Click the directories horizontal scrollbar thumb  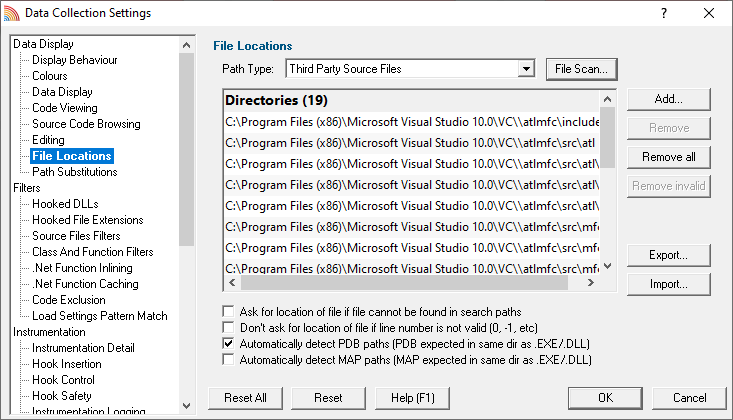(x=404, y=282)
